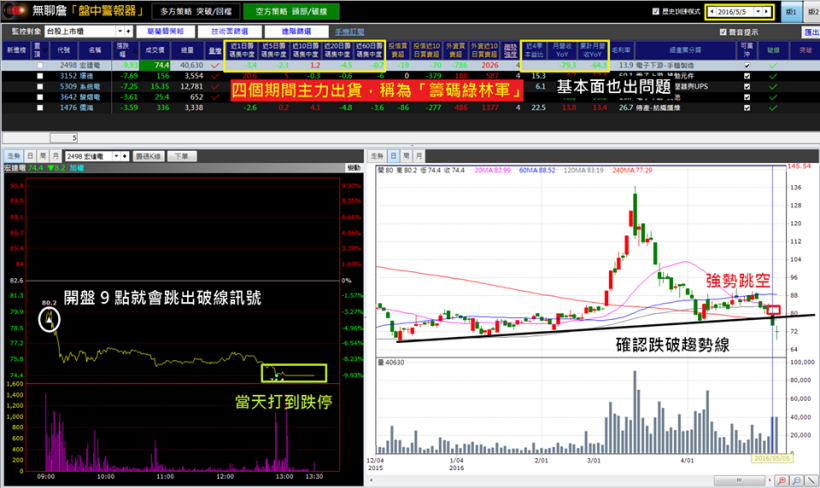Expand the 2498 stock selector dropdown
Image resolution: width=820 pixels, height=488 pixels.
click(116, 157)
